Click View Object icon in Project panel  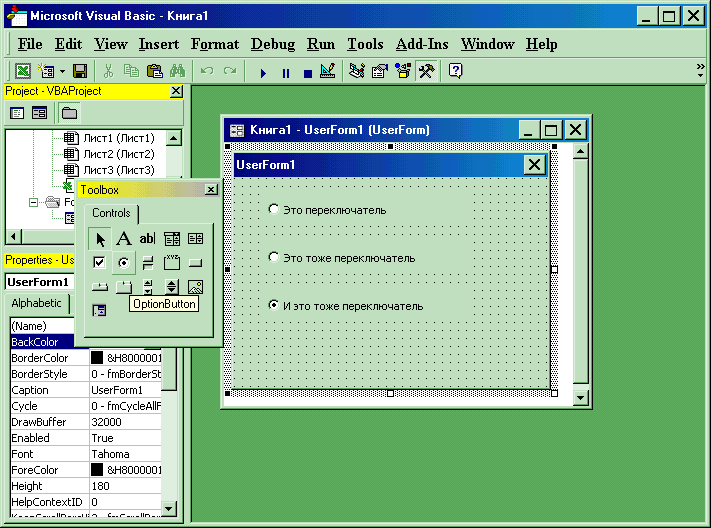[39, 113]
